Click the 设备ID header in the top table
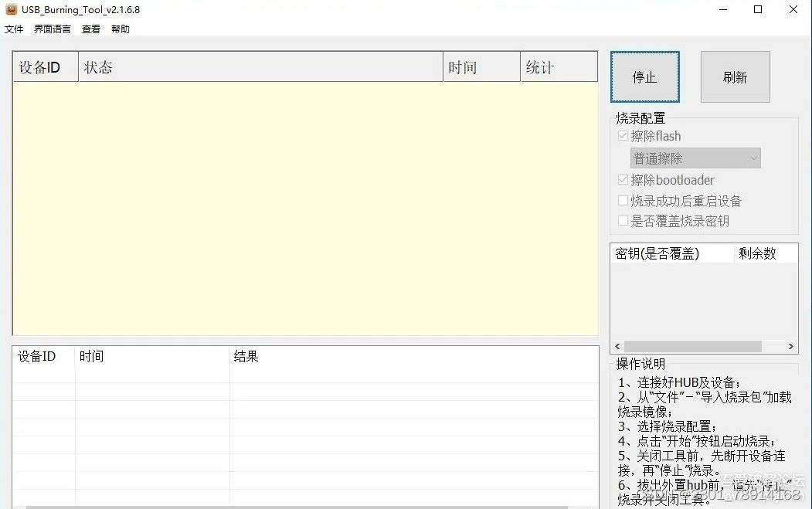The width and height of the screenshot is (812, 509). pos(46,66)
